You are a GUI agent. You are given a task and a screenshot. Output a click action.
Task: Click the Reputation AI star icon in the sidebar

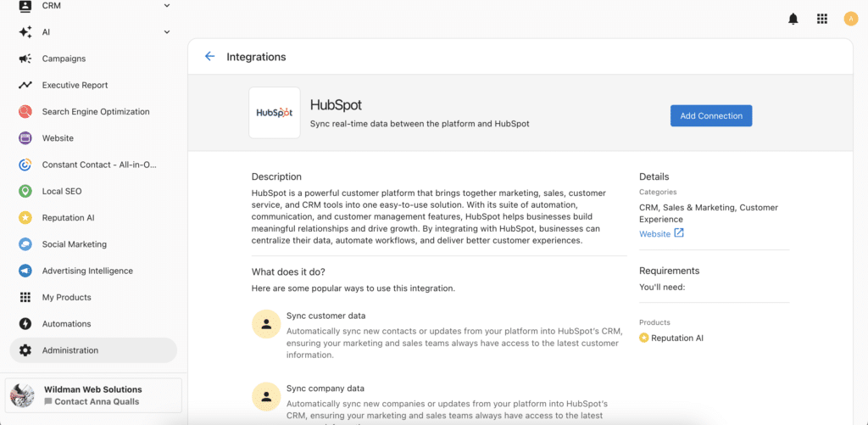25,218
